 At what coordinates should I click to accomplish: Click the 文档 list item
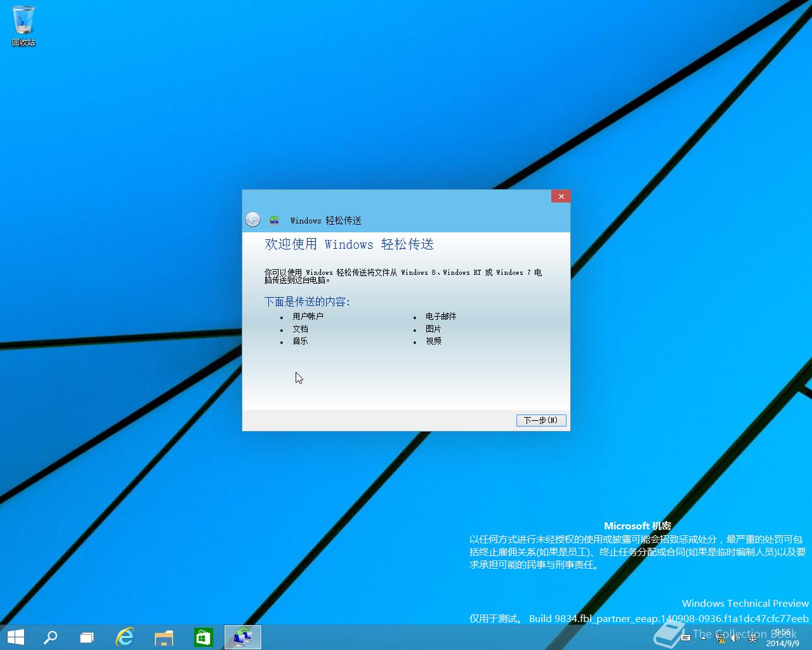point(300,329)
